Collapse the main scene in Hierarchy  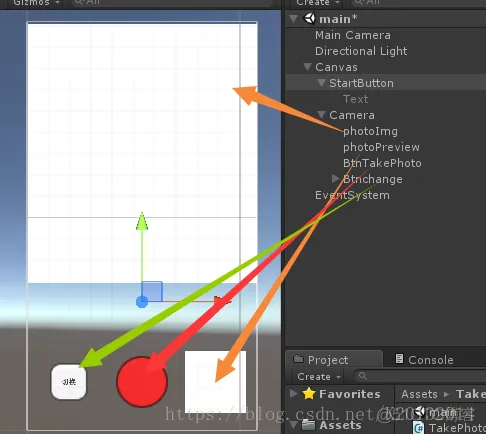point(293,19)
